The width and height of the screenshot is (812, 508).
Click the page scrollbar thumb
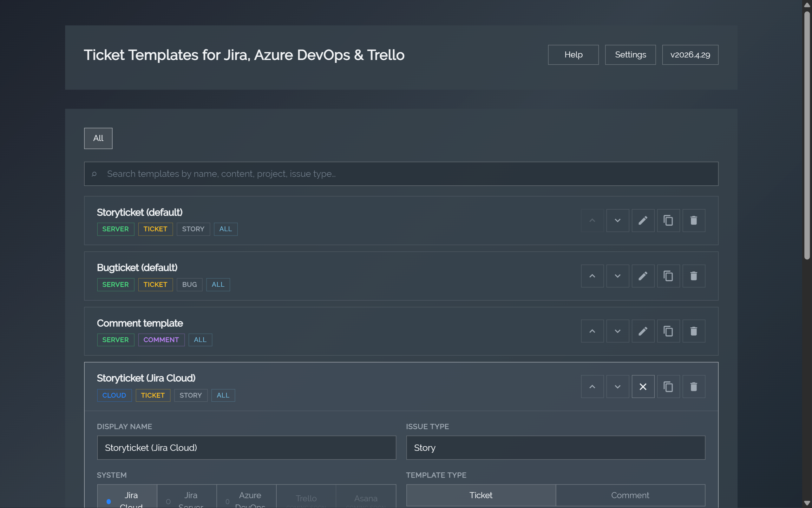pos(807,135)
